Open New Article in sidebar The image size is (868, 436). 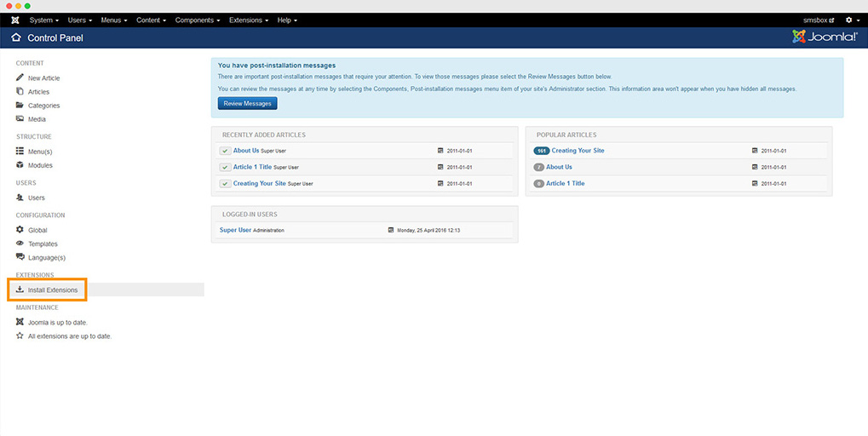[43, 78]
